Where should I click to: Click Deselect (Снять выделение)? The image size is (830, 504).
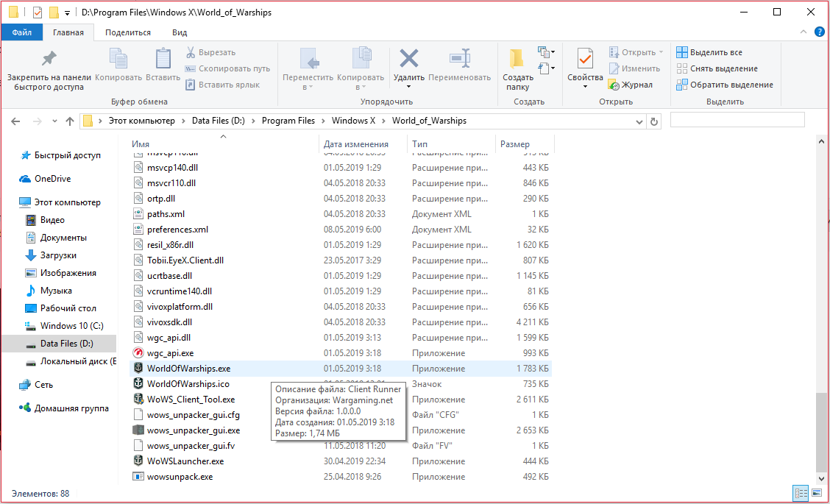(x=717, y=68)
